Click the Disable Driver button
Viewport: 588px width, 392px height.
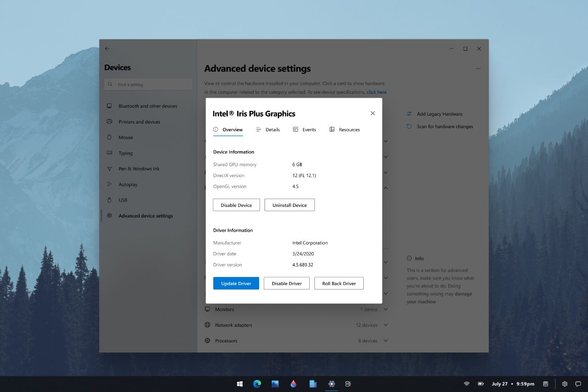tap(287, 283)
